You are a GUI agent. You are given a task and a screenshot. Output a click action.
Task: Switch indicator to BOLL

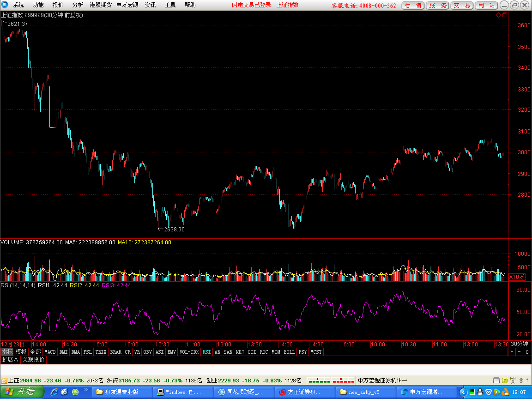point(290,352)
